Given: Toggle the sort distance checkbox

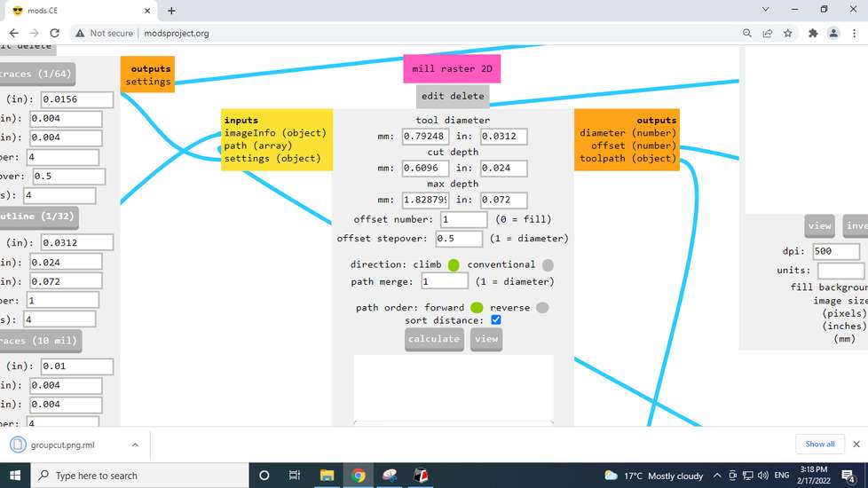Looking at the screenshot, I should tap(496, 319).
